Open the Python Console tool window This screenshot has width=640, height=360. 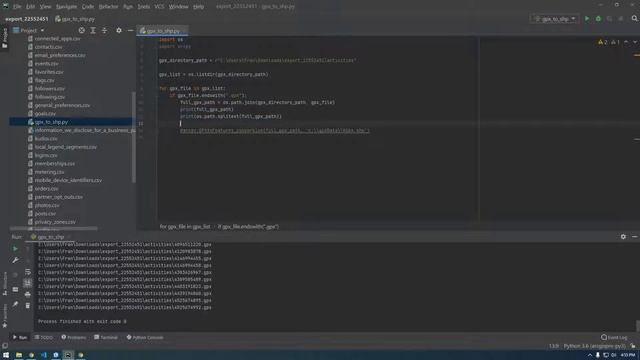[144, 337]
